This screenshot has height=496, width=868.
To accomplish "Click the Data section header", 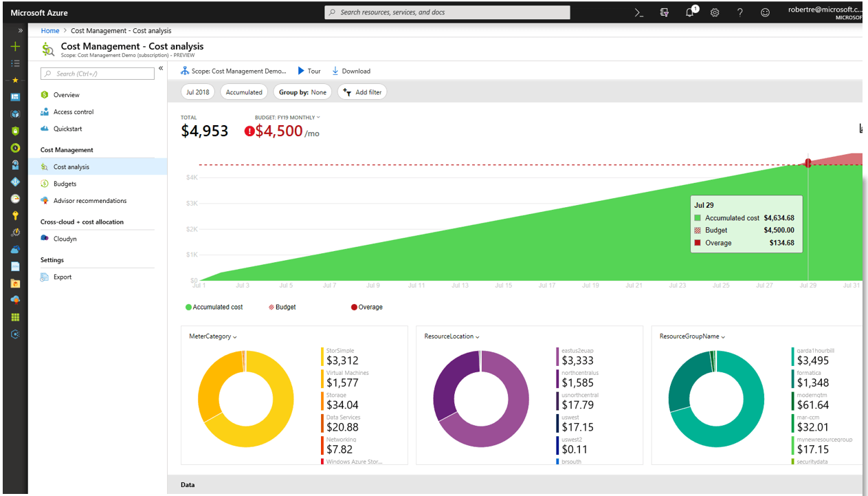I will point(188,485).
